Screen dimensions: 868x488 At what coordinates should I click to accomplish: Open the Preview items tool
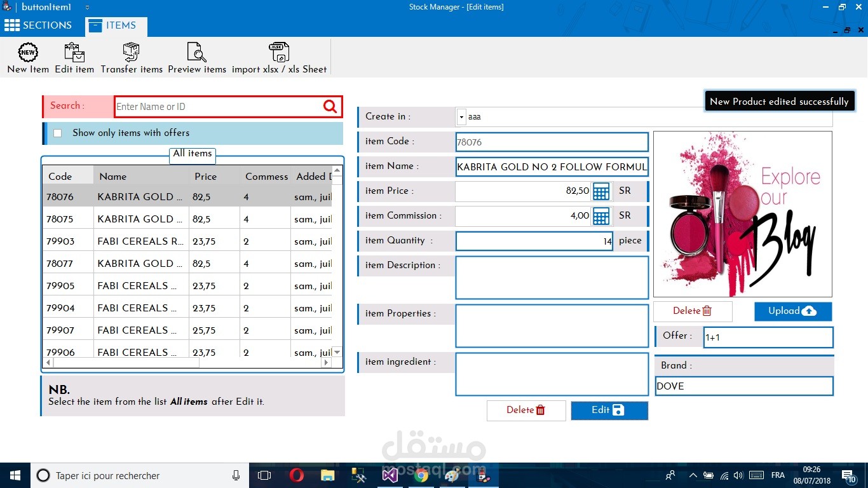pos(197,58)
